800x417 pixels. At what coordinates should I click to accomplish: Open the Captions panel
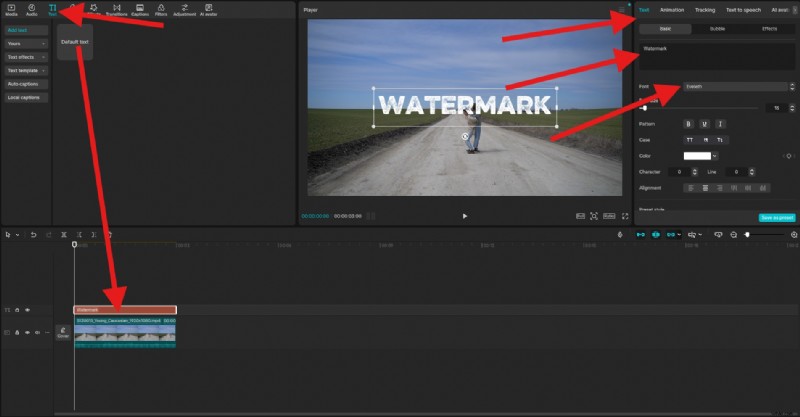(140, 10)
